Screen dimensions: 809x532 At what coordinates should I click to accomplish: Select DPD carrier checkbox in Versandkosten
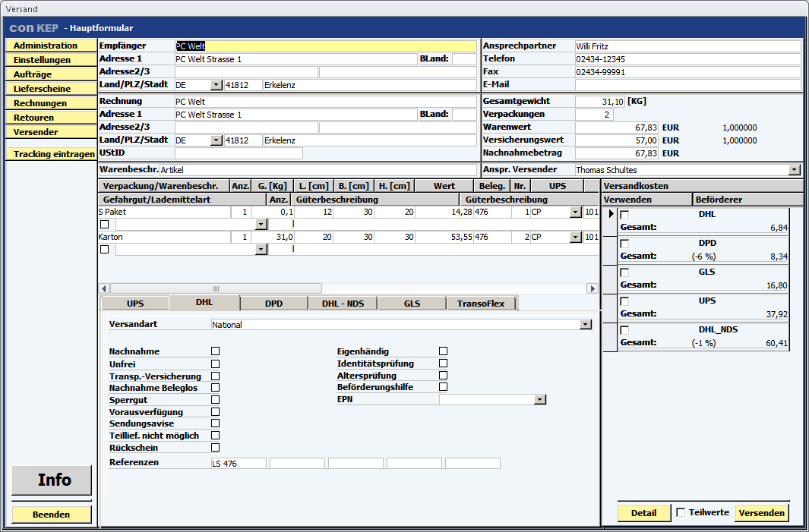(x=624, y=244)
